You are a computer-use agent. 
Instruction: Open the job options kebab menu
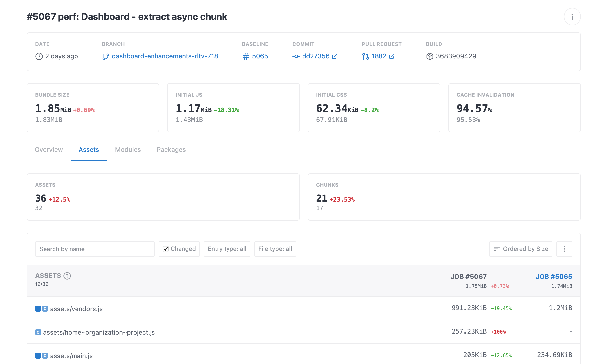pos(572,17)
